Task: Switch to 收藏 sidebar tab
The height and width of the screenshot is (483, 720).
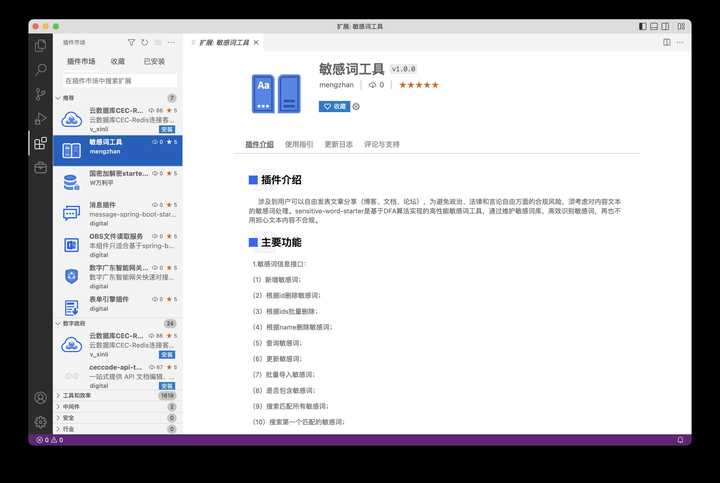Action: coord(118,61)
